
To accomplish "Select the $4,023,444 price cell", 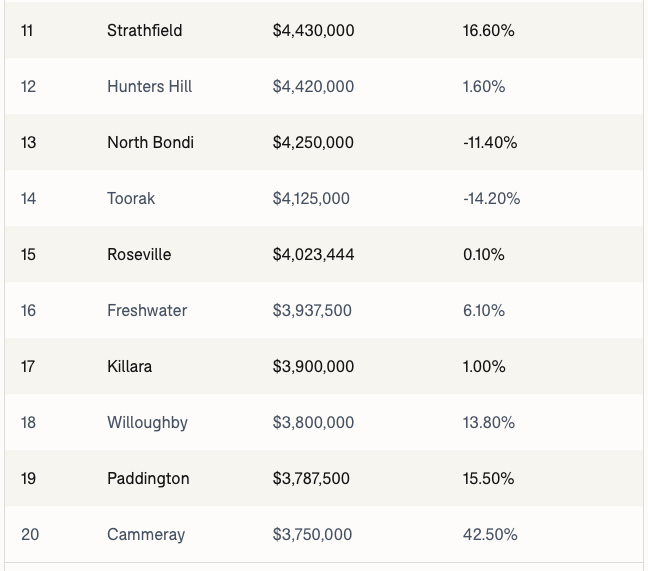I will [x=313, y=255].
